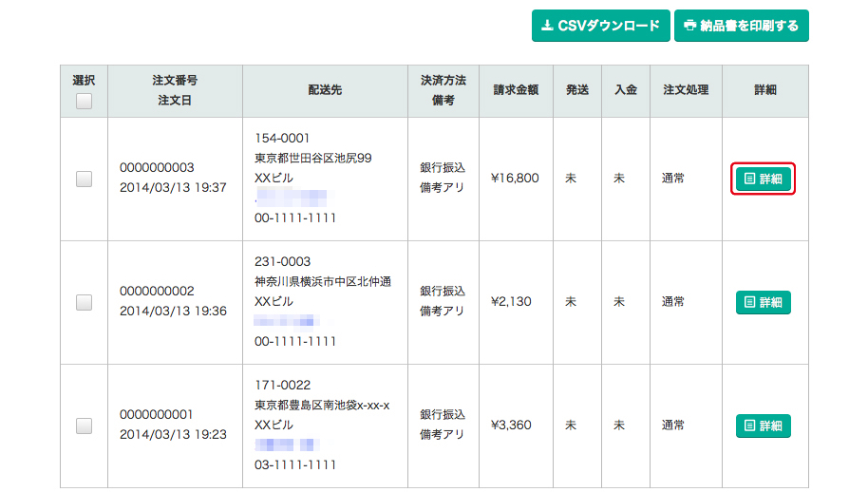
Task: Click phone number 03-1111-1111
Action: coord(295,464)
